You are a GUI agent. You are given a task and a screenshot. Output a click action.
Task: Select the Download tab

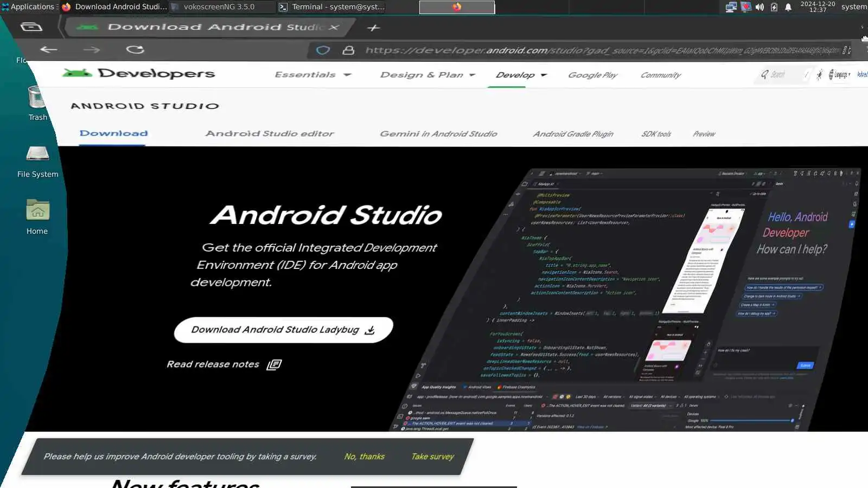(x=113, y=133)
